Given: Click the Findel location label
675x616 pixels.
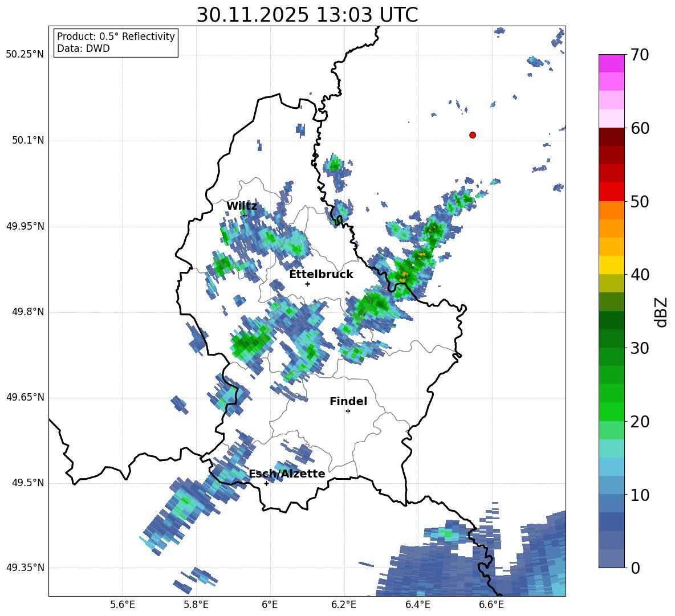Looking at the screenshot, I should (348, 401).
